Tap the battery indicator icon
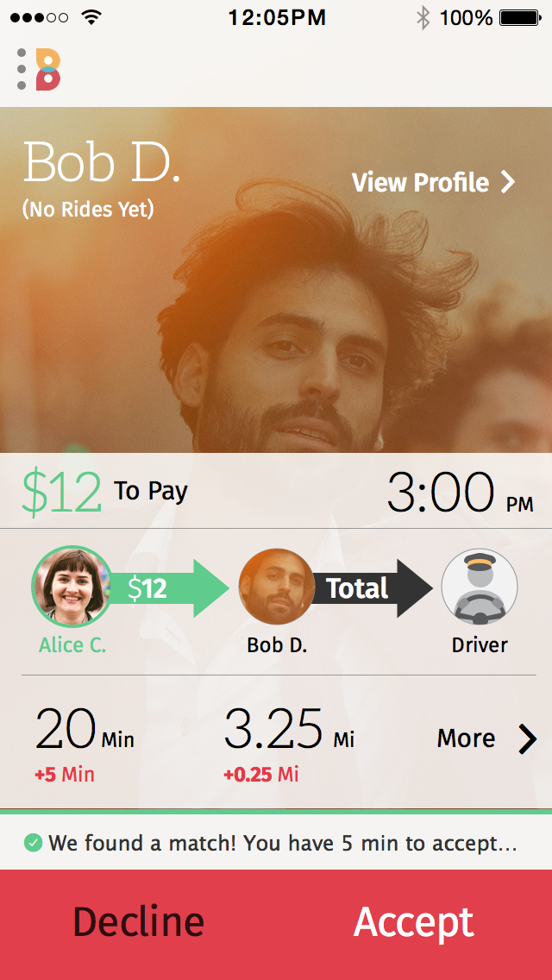Image resolution: width=552 pixels, height=980 pixels. click(x=520, y=17)
